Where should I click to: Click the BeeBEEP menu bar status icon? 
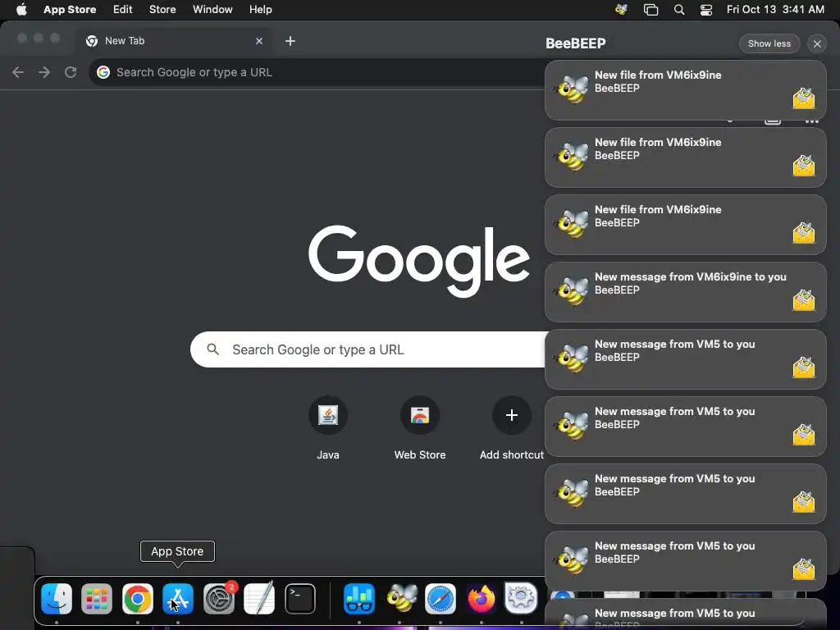click(x=622, y=10)
